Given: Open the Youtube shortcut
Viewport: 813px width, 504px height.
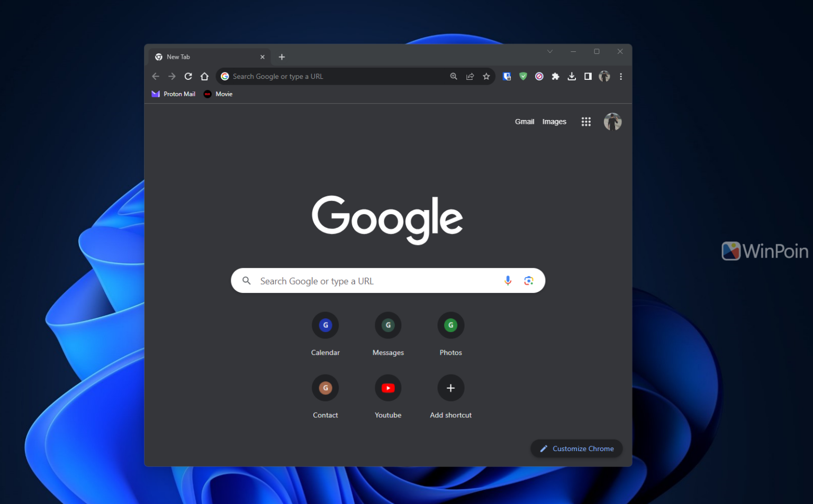Looking at the screenshot, I should [388, 388].
